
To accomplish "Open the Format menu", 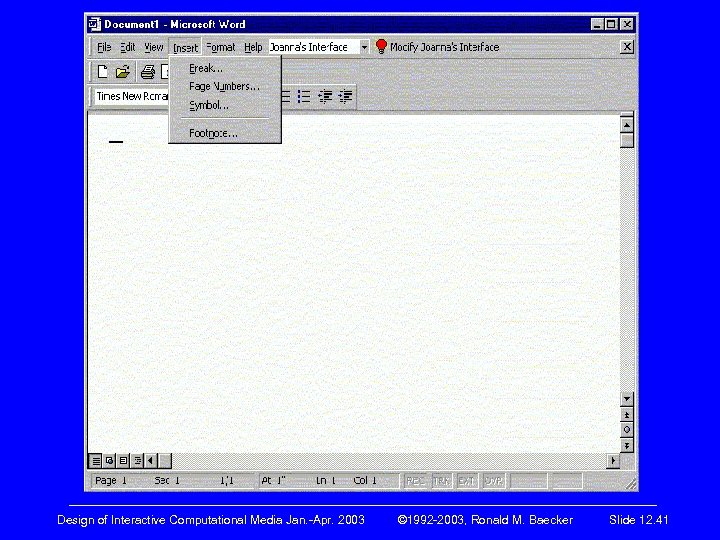I will coord(220,47).
